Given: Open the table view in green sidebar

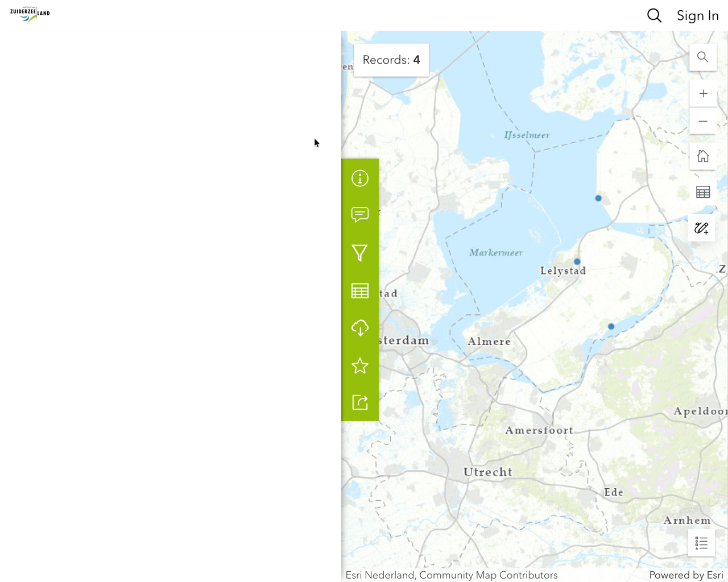Looking at the screenshot, I should click(359, 290).
